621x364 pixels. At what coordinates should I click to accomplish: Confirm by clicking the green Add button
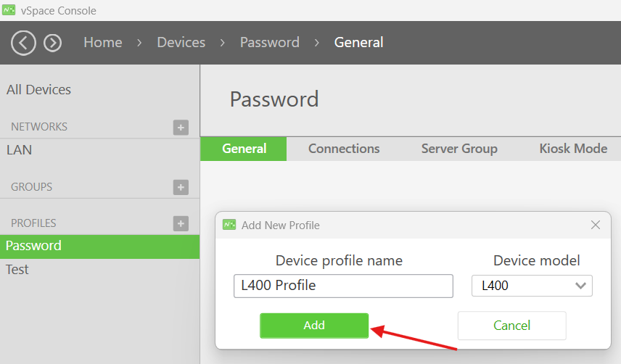(314, 326)
